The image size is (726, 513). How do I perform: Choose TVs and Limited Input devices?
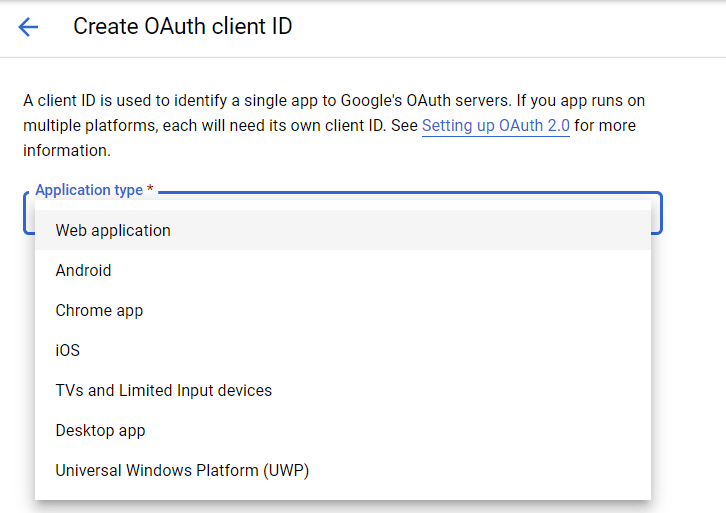pyautogui.click(x=163, y=390)
